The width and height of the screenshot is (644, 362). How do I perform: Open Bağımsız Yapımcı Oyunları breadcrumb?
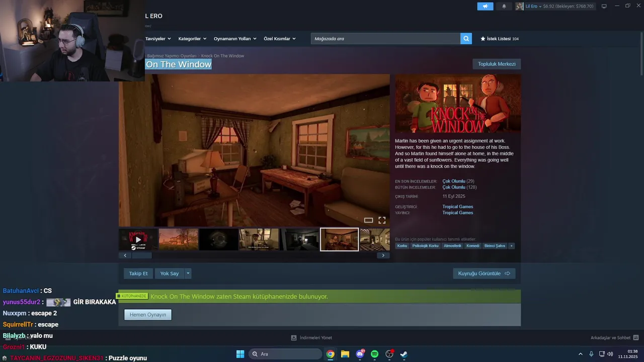tap(172, 56)
